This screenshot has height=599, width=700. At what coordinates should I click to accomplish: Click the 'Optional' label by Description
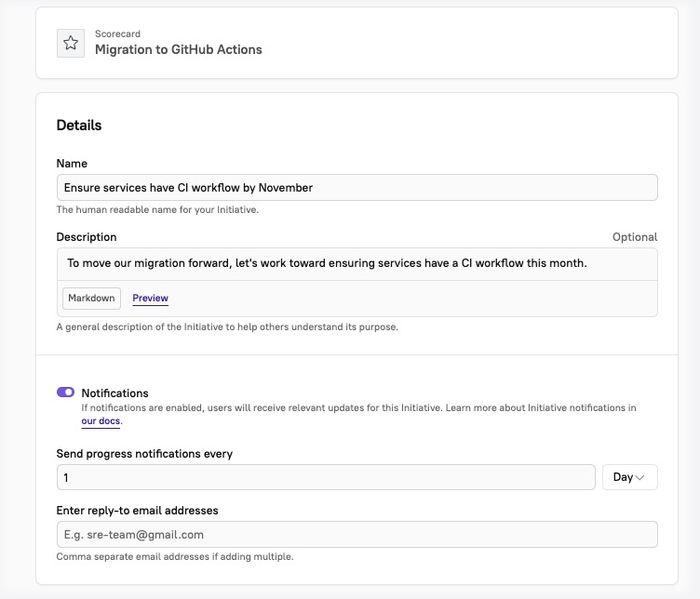[635, 237]
